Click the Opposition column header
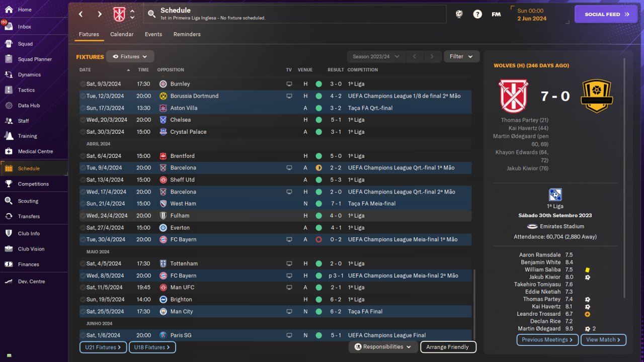The height and width of the screenshot is (362, 644). (171, 70)
